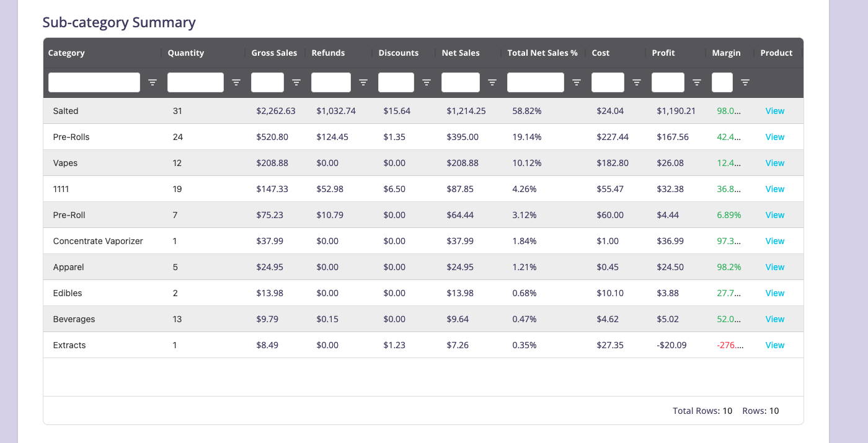
Task: Click View link for Concentrate Vaporizer
Action: point(774,242)
